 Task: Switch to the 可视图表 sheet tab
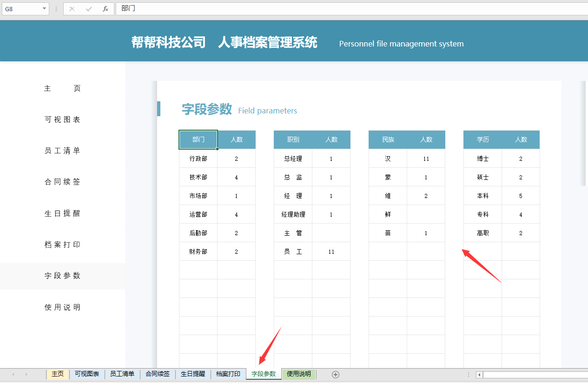pos(87,374)
